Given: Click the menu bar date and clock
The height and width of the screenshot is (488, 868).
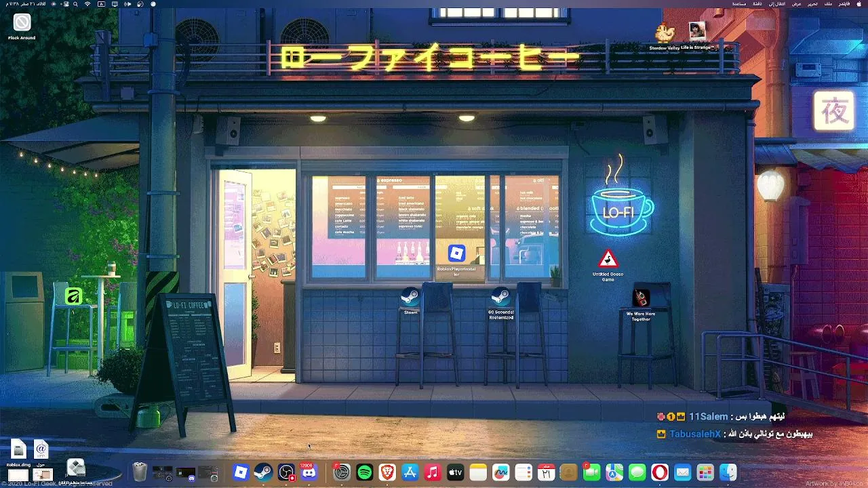Looking at the screenshot, I should [x=26, y=4].
